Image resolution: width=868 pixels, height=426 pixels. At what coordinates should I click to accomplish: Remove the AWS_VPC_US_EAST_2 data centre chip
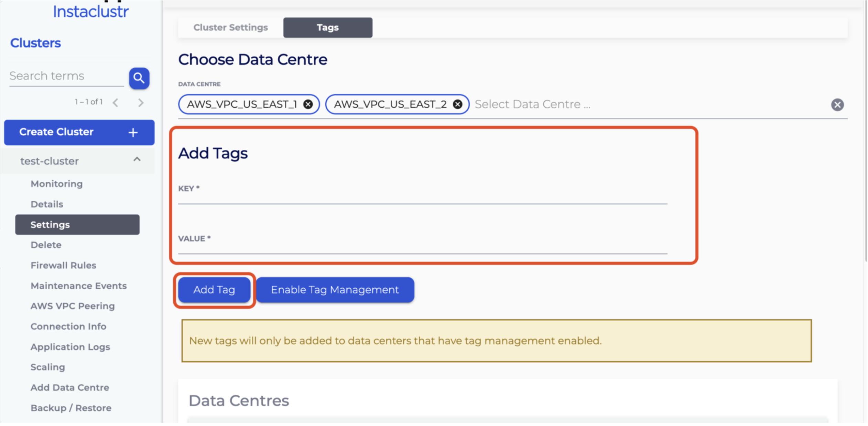point(457,104)
